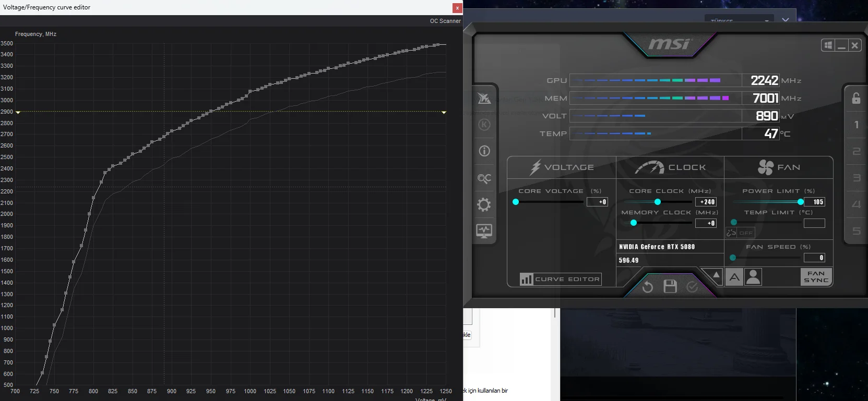Open the Curve Editor button
The height and width of the screenshot is (401, 868).
(x=561, y=280)
